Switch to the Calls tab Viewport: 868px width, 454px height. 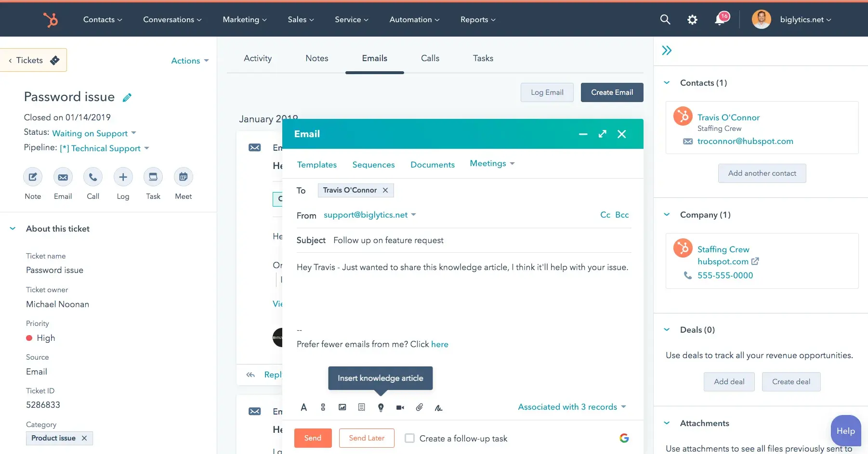(x=430, y=58)
